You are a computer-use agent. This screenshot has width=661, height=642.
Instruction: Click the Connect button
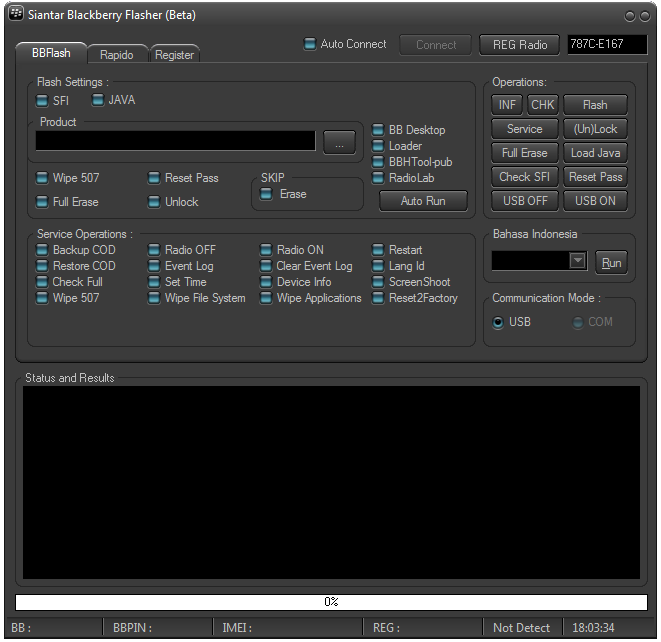[x=436, y=45]
